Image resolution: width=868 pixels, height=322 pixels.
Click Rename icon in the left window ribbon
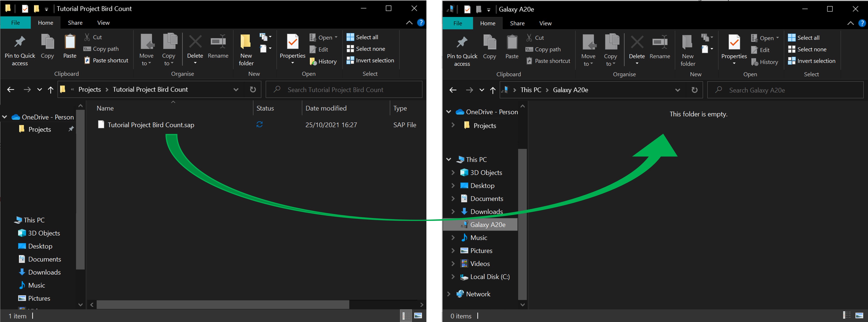pyautogui.click(x=218, y=42)
